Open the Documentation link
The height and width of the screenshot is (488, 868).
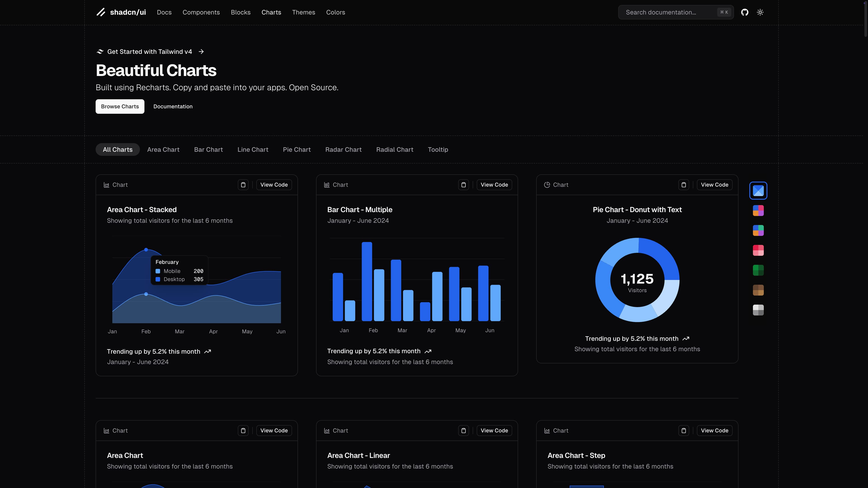click(x=173, y=107)
